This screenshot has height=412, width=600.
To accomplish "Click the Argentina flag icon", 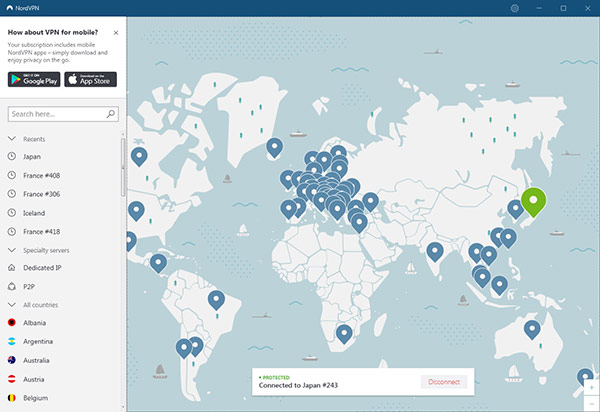I will (12, 341).
